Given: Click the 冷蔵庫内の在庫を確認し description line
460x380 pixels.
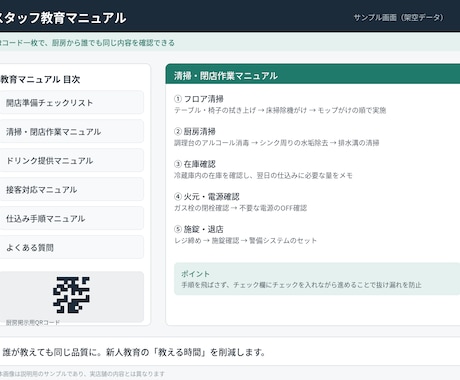Looking at the screenshot, I should (263, 175).
